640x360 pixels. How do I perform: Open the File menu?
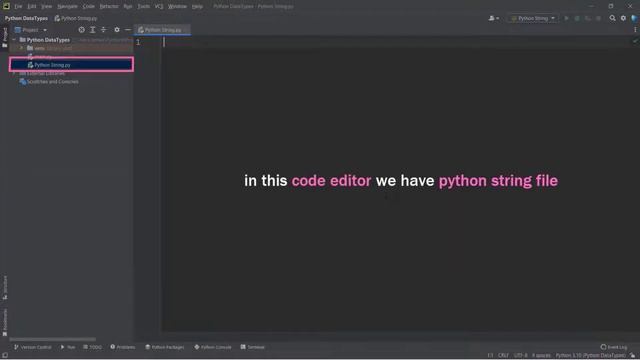[x=18, y=7]
